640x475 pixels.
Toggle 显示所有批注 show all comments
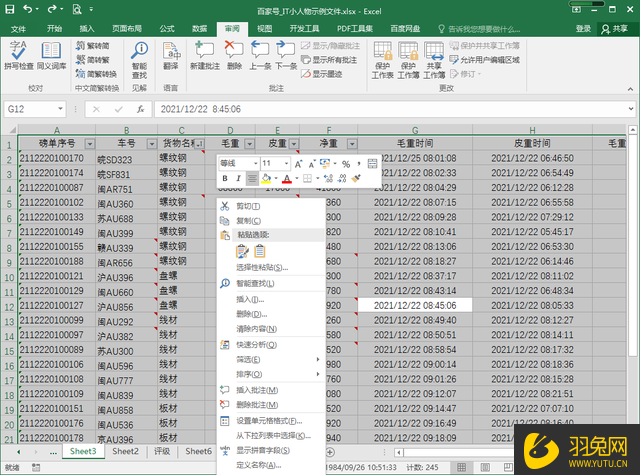(x=329, y=60)
